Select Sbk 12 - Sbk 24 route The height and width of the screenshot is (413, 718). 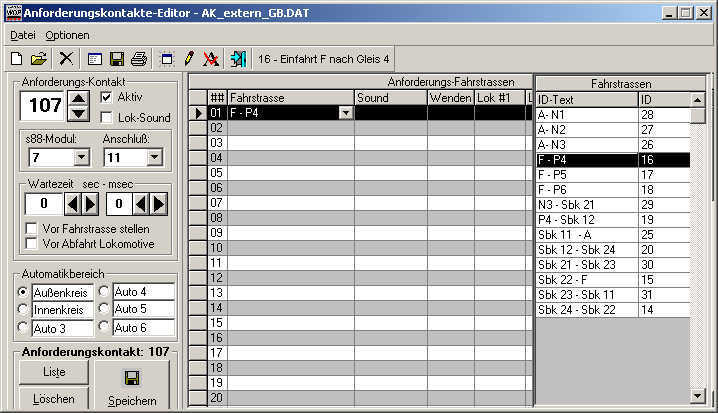pos(613,250)
